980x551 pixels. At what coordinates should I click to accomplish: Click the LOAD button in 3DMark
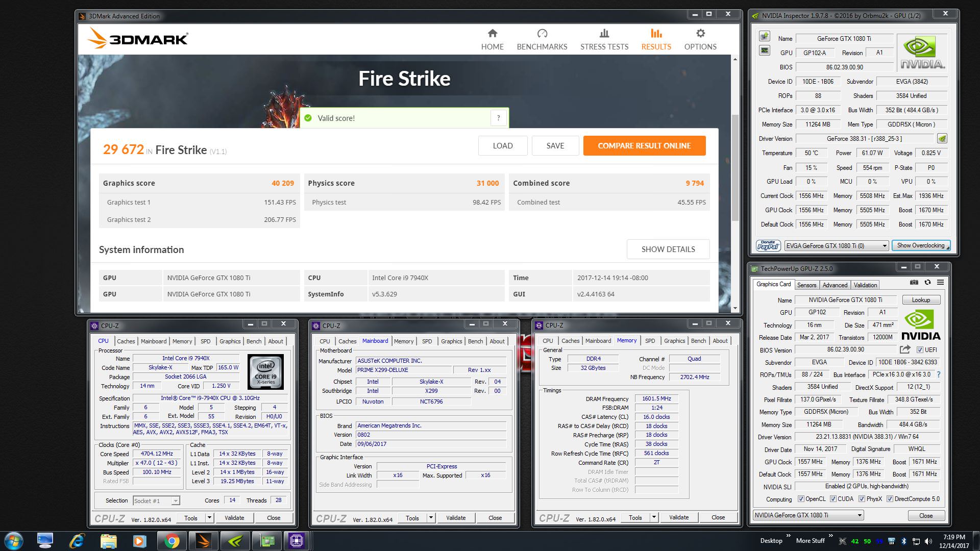503,146
